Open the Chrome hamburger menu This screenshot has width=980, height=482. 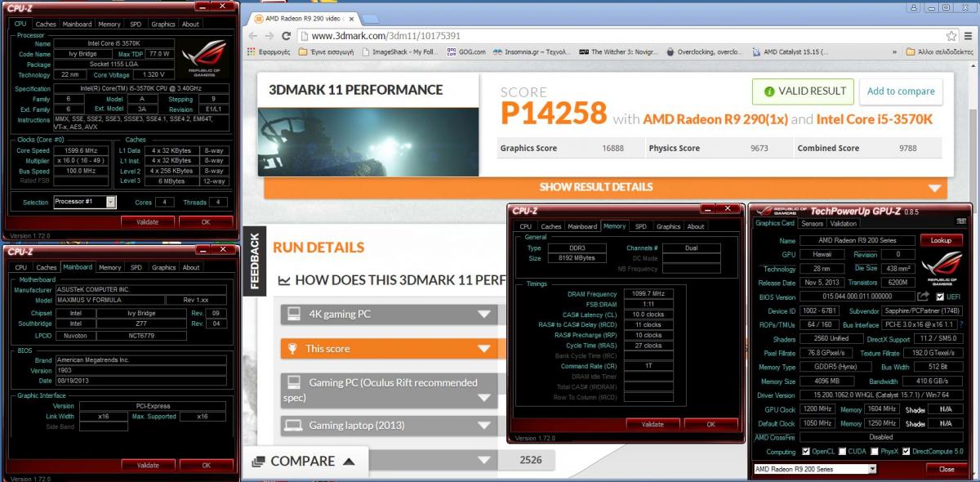(x=969, y=35)
